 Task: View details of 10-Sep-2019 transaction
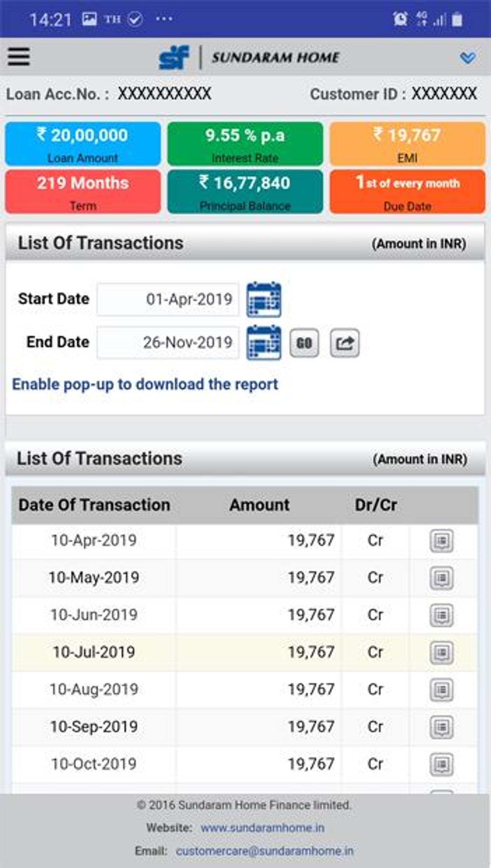[441, 727]
